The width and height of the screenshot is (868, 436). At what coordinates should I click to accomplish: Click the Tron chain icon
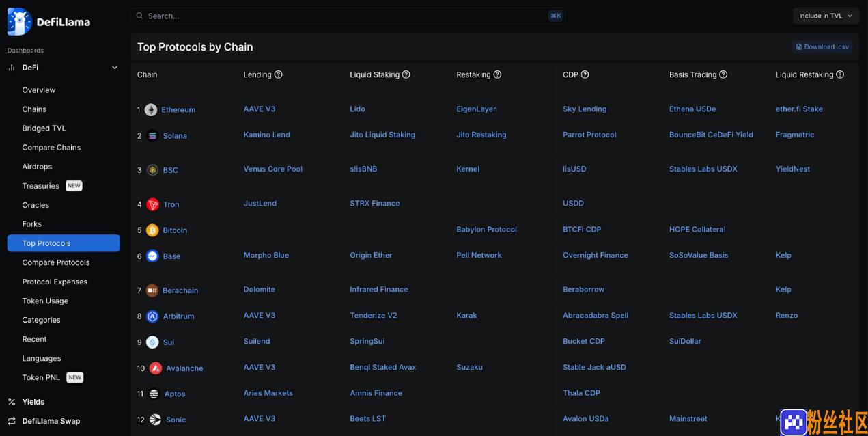(152, 204)
